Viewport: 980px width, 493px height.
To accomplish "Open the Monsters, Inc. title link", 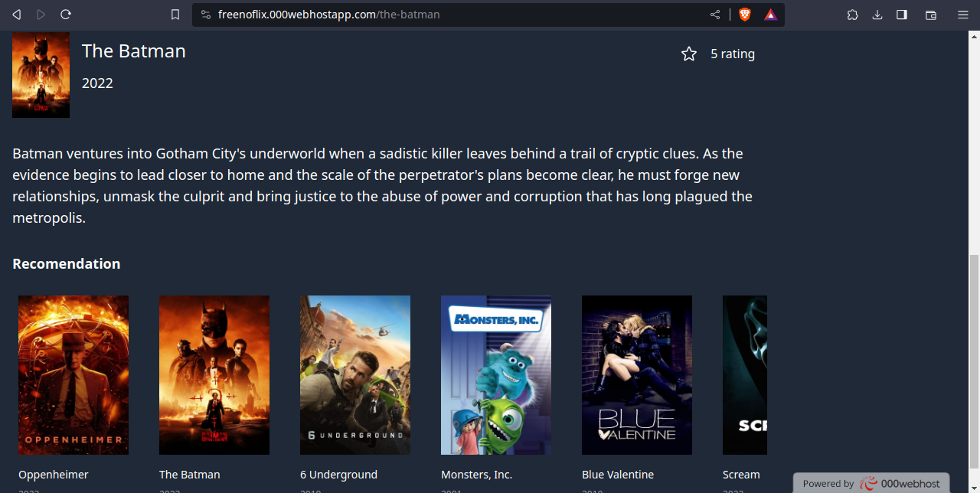I will pyautogui.click(x=476, y=475).
